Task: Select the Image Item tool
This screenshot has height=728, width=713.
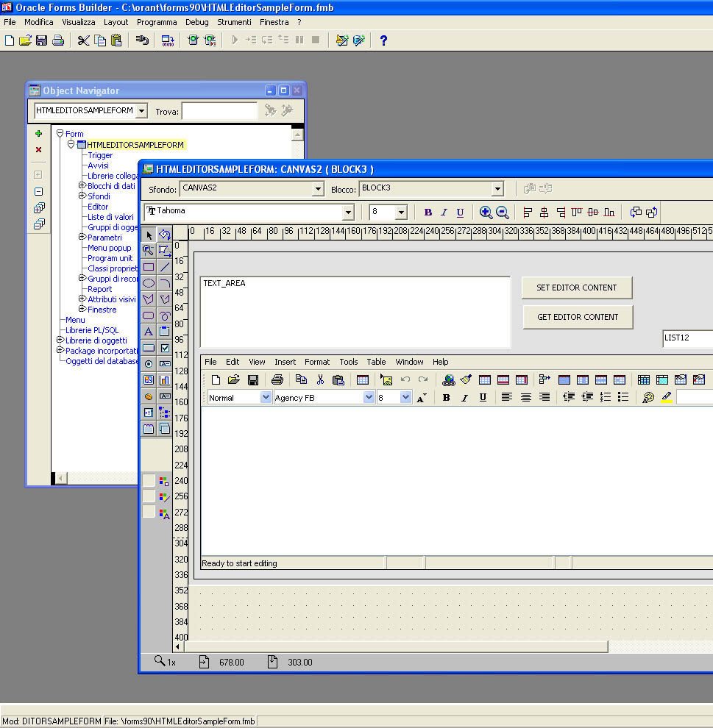Action: (148, 380)
